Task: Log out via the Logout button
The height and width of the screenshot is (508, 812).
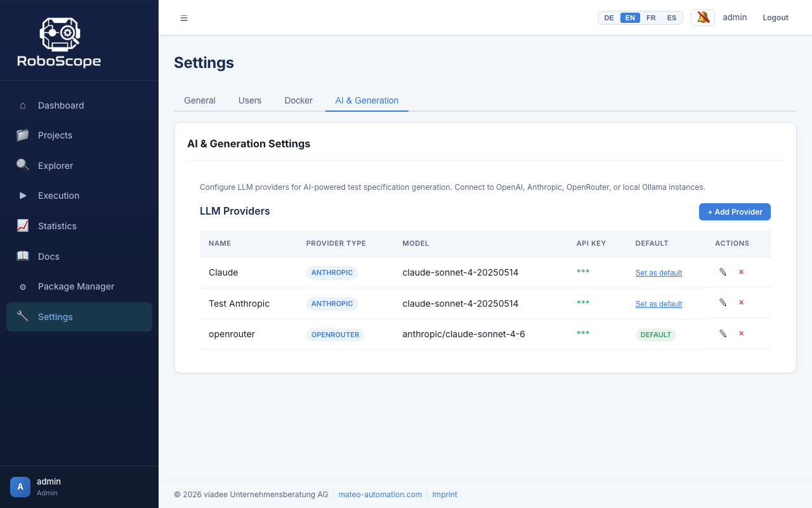Action: pos(775,18)
